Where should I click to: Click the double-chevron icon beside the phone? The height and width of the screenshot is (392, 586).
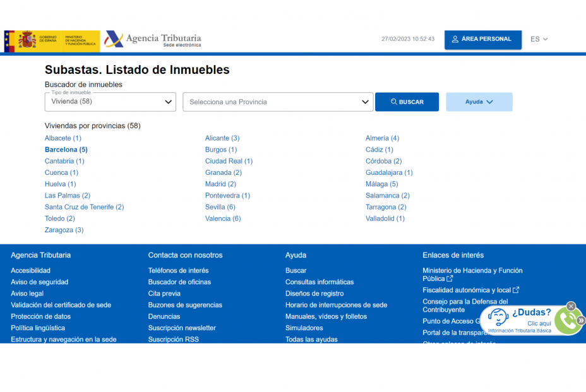tap(580, 320)
